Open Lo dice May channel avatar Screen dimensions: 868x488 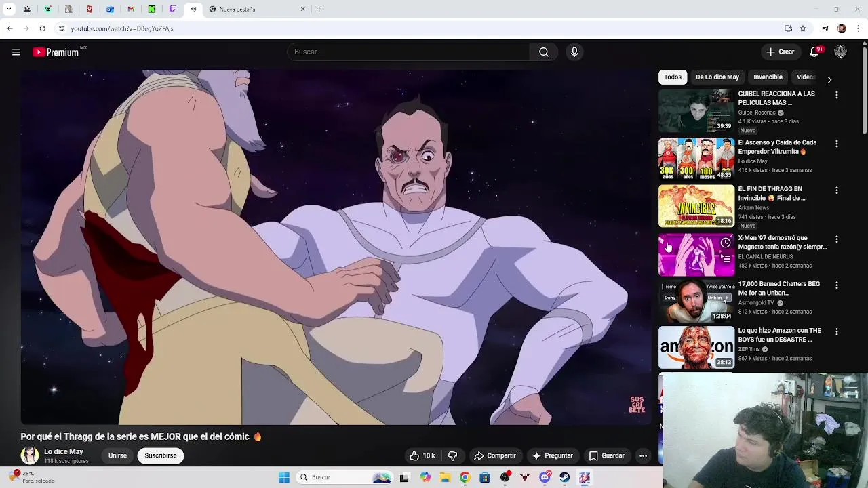[30, 455]
